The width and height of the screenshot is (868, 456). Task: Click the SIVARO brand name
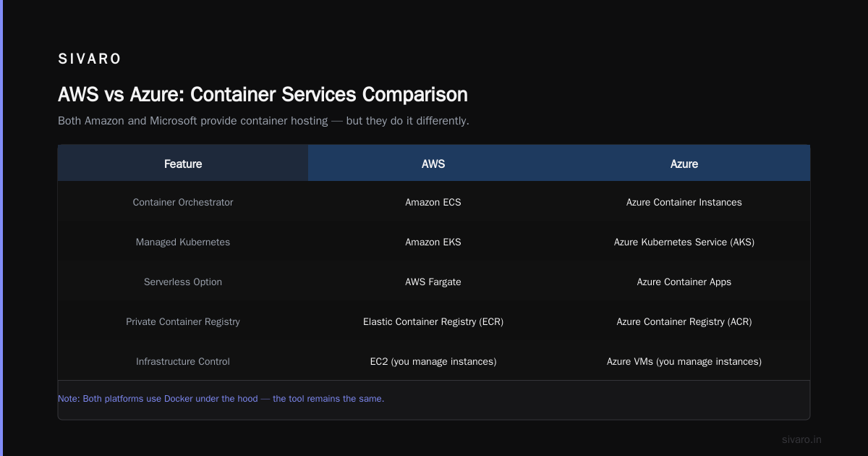[x=90, y=59]
